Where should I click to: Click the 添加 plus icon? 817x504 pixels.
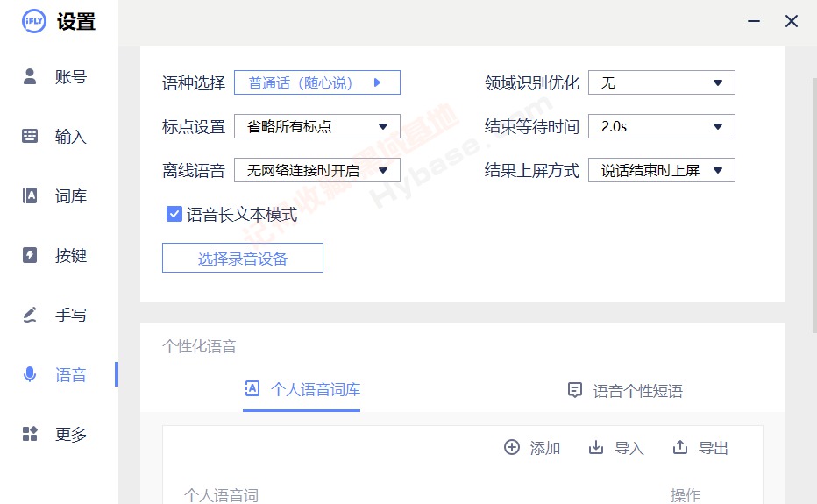512,448
